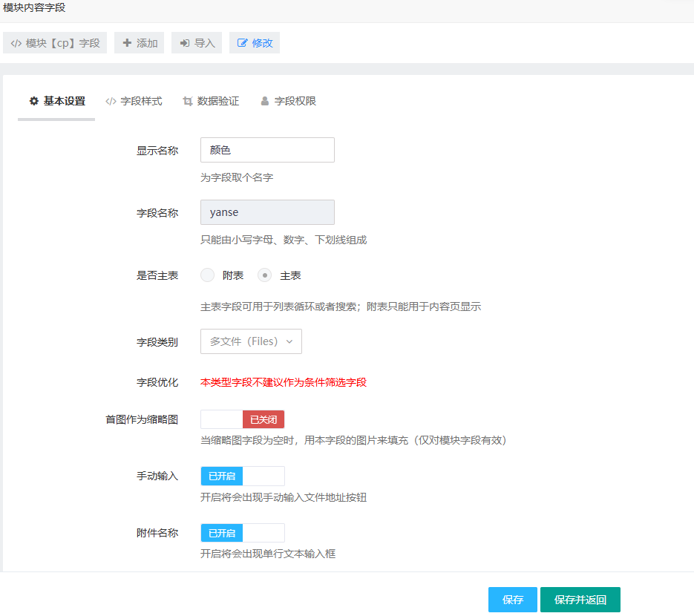Click the gear icon on 基本设置 tab
Image resolution: width=694 pixels, height=616 pixels.
click(x=33, y=101)
